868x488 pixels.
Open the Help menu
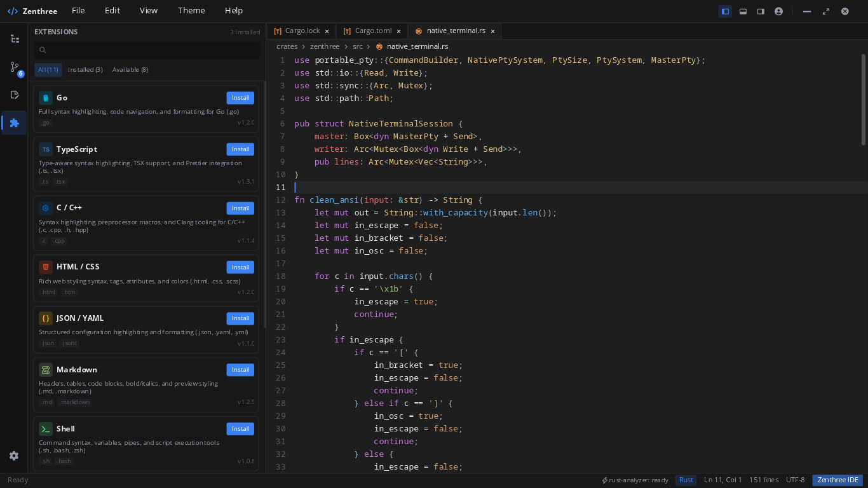tap(234, 11)
